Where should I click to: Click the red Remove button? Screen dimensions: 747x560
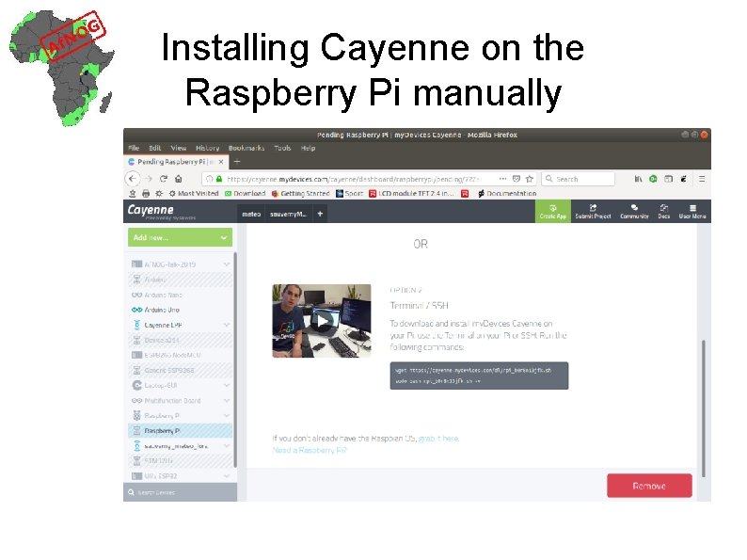coord(649,486)
